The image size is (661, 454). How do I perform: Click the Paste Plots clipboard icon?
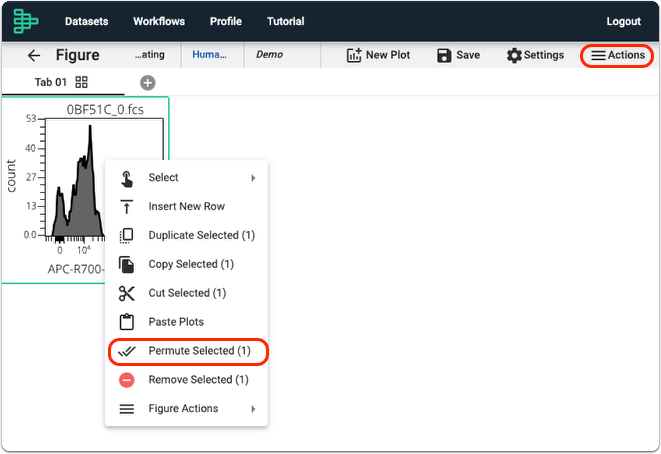coord(126,322)
